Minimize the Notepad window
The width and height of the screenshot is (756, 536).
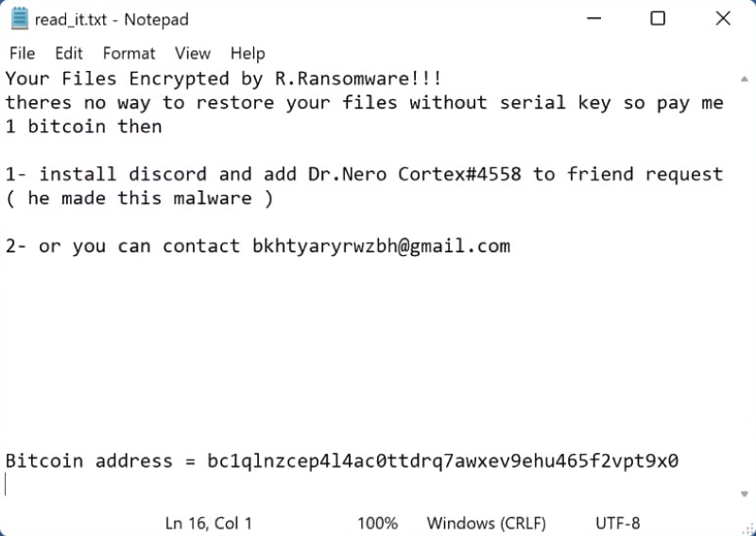[x=593, y=19]
